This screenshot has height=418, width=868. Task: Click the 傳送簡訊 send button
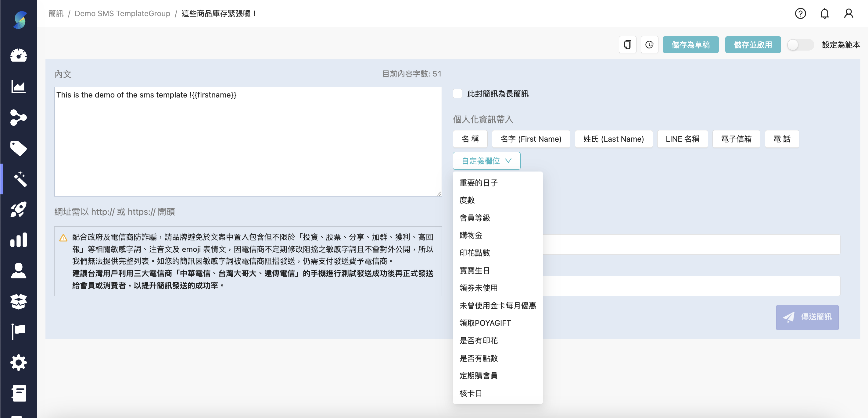[807, 317]
